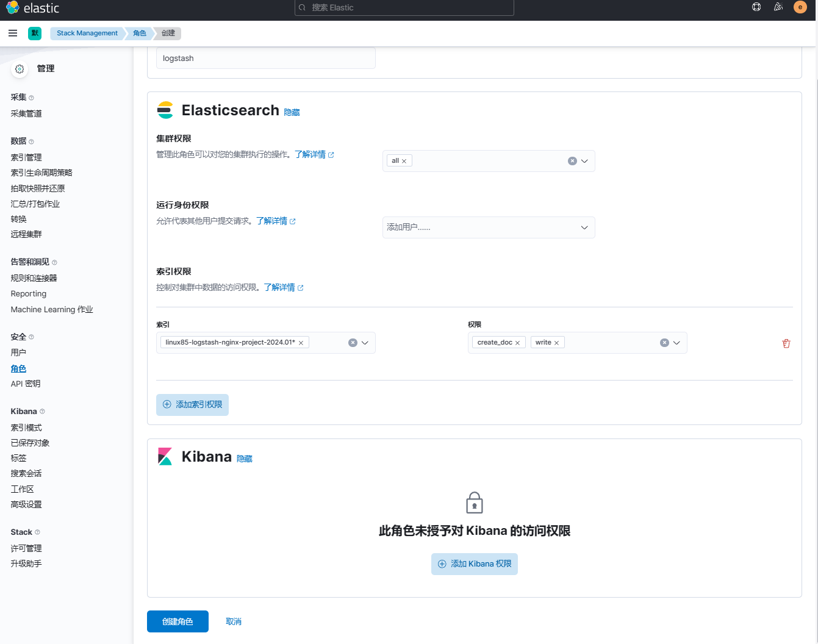The width and height of the screenshot is (818, 644).
Task: Open the hamburger navigation menu
Action: pyautogui.click(x=13, y=33)
